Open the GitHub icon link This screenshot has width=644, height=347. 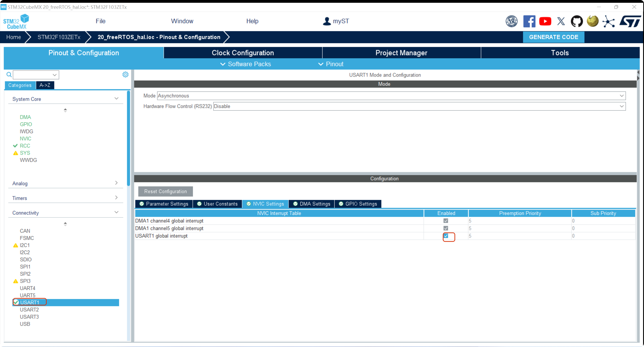click(576, 21)
